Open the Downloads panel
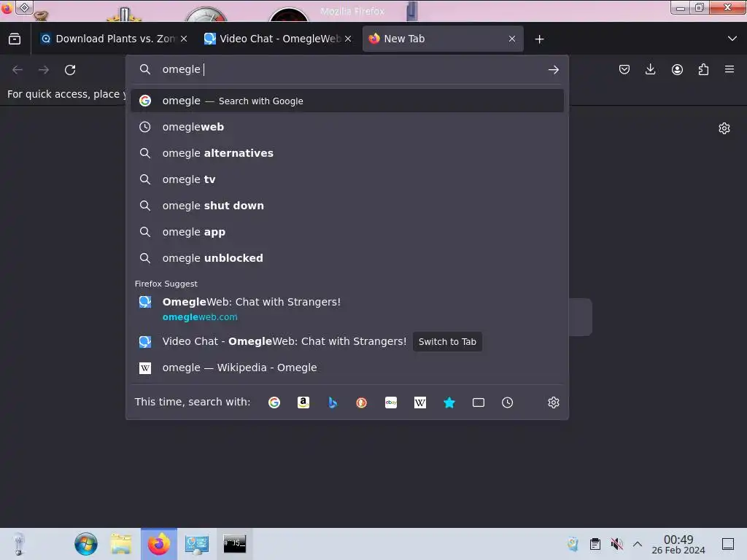This screenshot has width=747, height=560. [650, 69]
